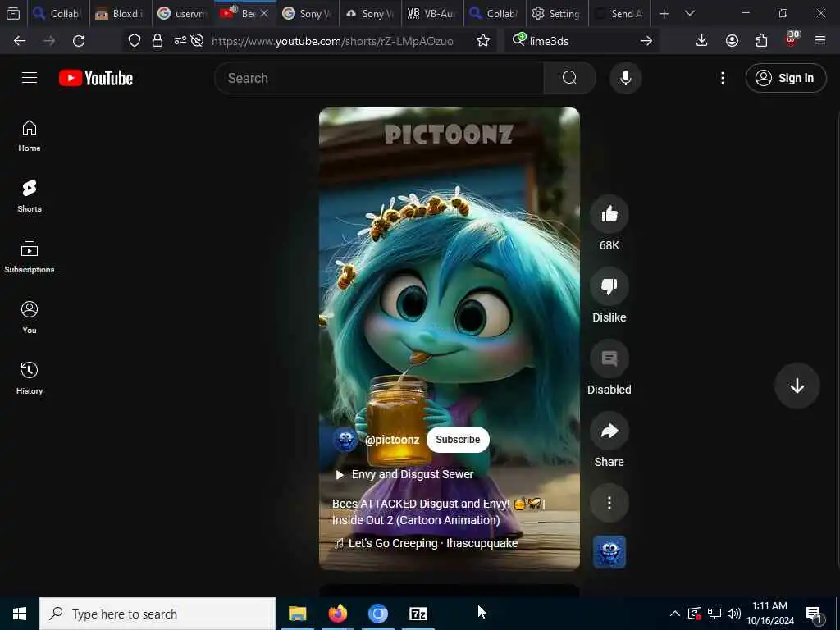Open the @pictoonz channel link

pos(392,440)
